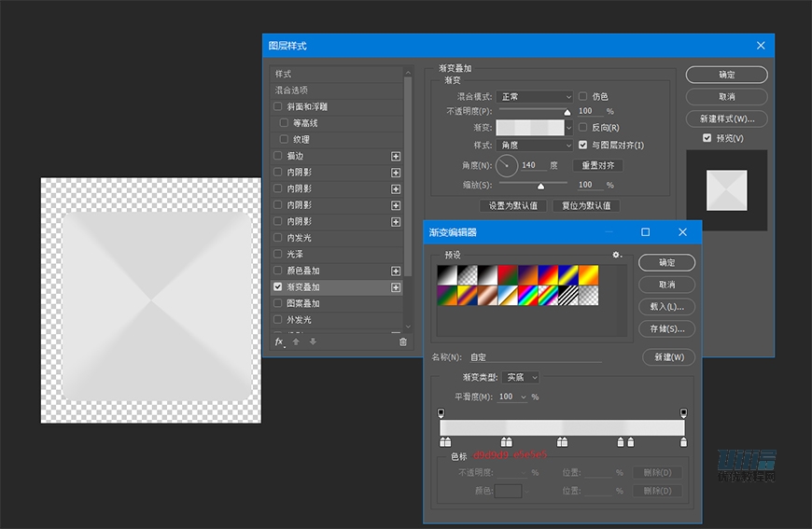Click the 新建样式(W)... button

726,118
